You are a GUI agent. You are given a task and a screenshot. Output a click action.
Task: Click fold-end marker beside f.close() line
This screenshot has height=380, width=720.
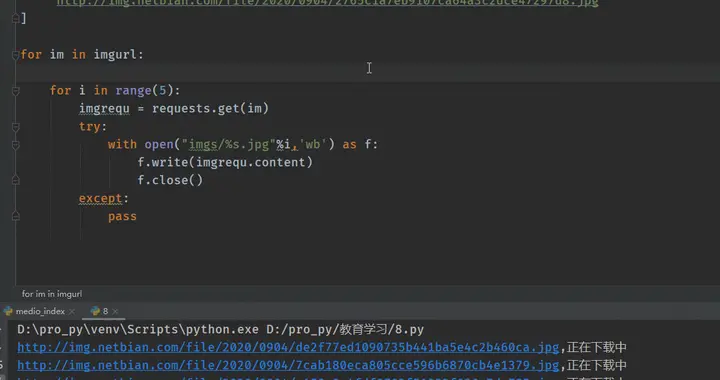pos(15,180)
